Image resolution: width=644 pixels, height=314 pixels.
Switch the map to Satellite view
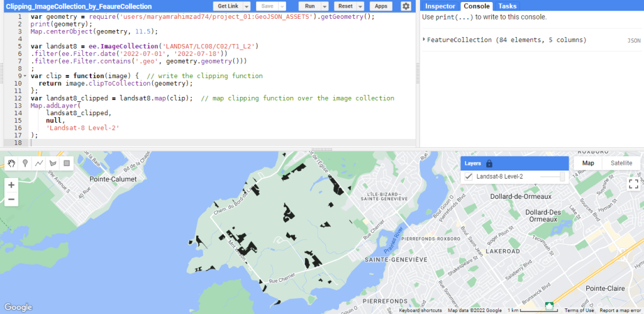[x=621, y=164]
